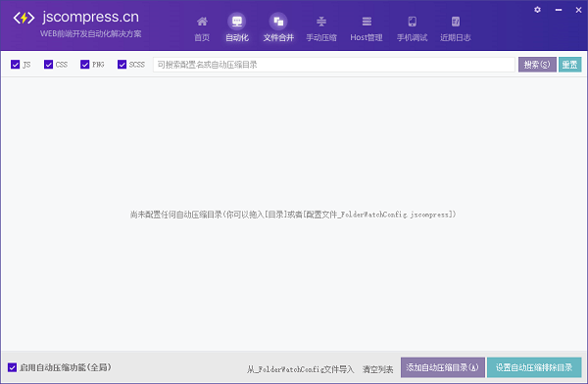The image size is (588, 384).
Task: Minimize the jscompress window
Action: tap(559, 10)
